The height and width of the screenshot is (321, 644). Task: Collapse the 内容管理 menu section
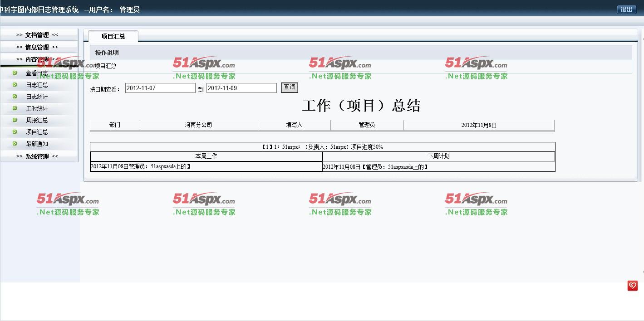coord(37,59)
